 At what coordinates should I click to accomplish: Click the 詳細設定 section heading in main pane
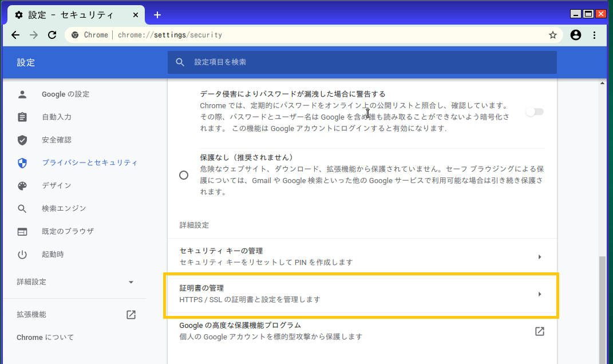pyautogui.click(x=194, y=225)
